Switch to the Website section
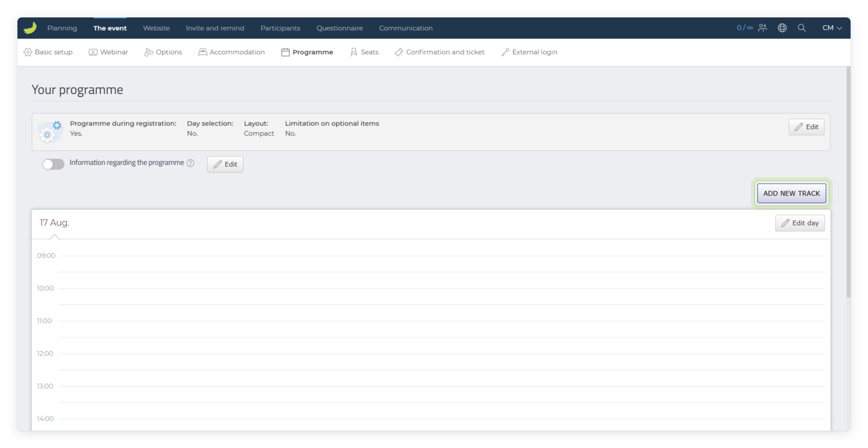 coord(156,28)
